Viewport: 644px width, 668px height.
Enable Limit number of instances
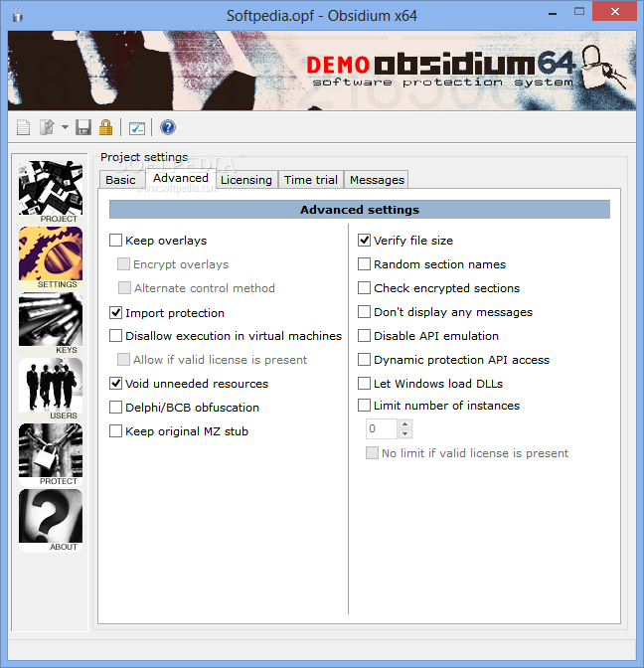coord(364,406)
